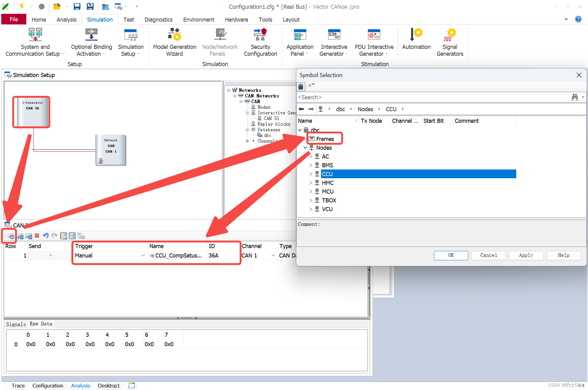Add CAN FD frame ID icon
The width and height of the screenshot is (588, 390).
[x=20, y=236]
